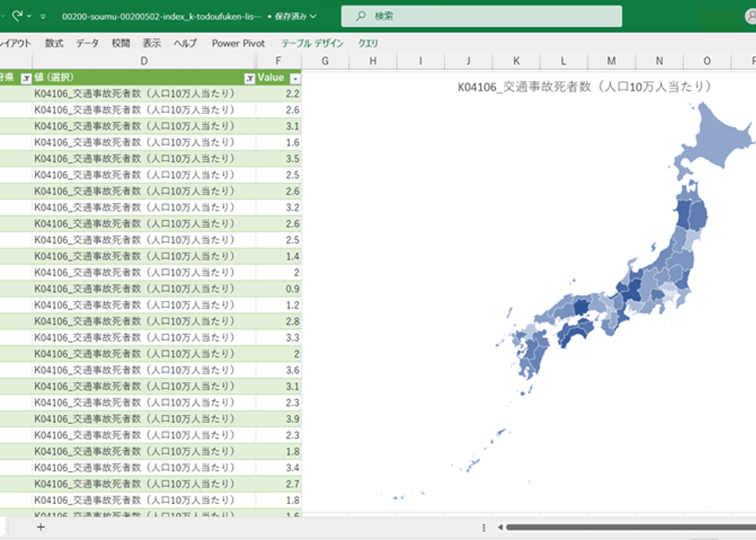Select the column K header
The height and width of the screenshot is (540, 756).
[x=516, y=61]
